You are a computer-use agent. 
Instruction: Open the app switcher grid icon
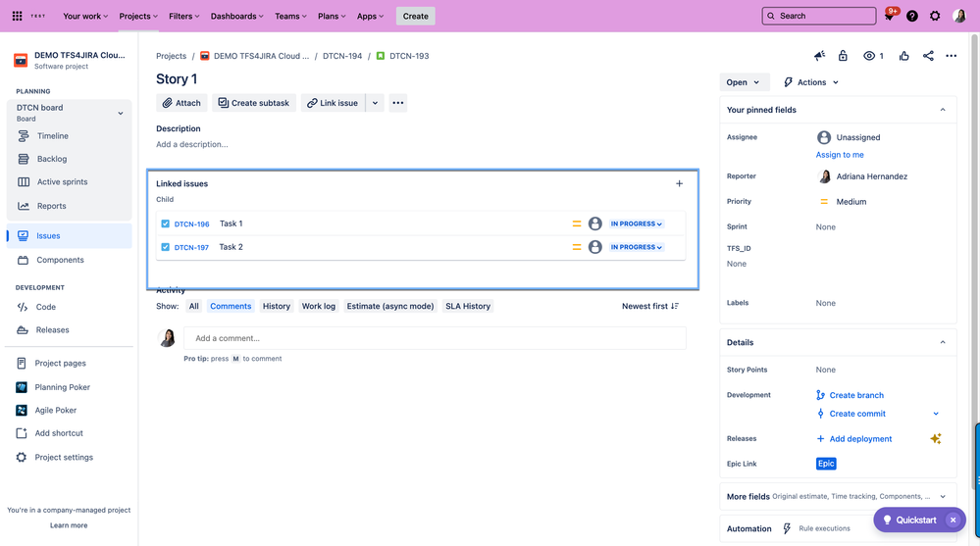(x=18, y=16)
